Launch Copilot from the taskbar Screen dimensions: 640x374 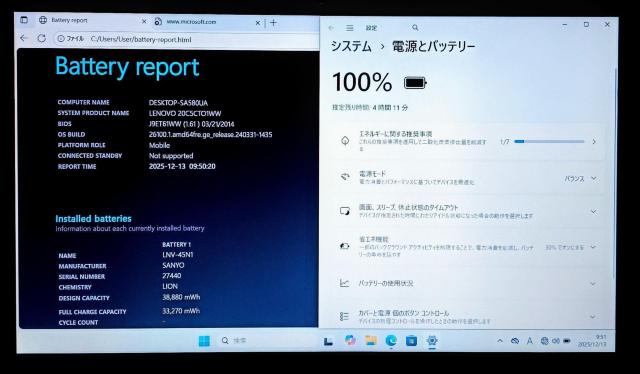(x=350, y=340)
